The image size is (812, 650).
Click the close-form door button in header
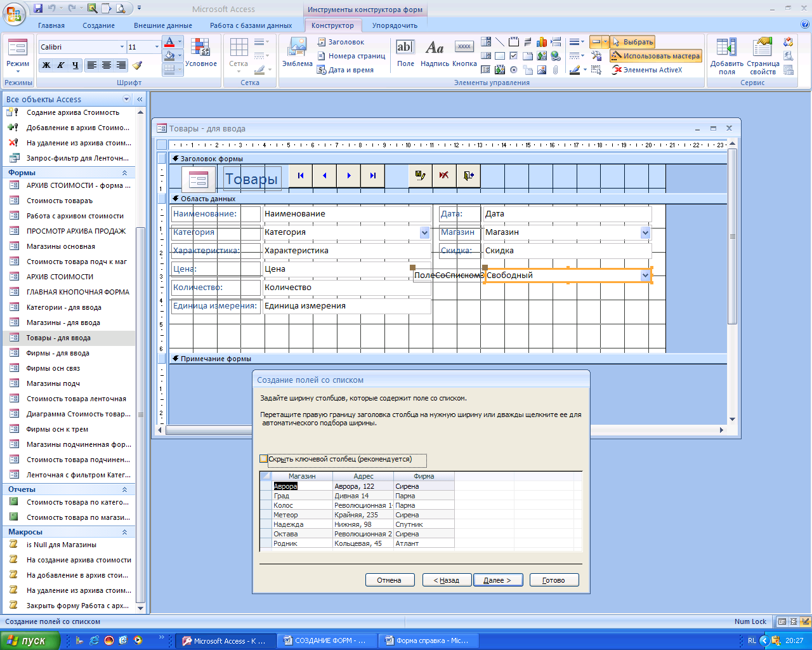coord(468,176)
